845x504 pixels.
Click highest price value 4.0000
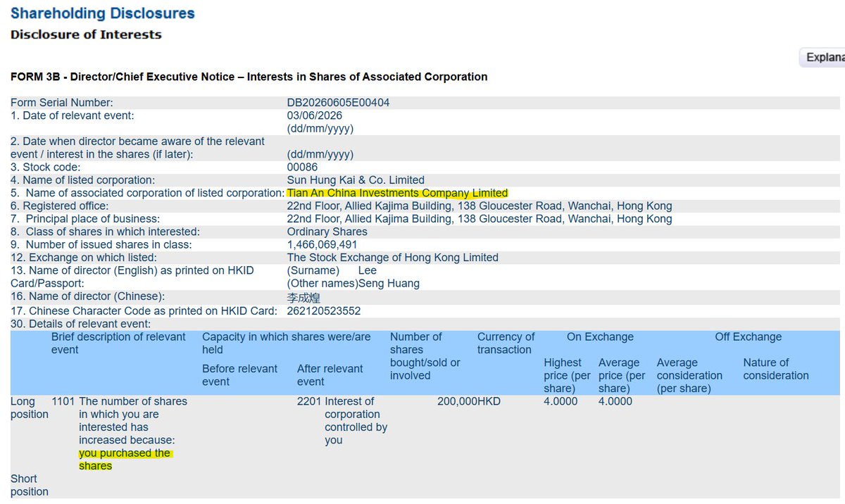(561, 401)
